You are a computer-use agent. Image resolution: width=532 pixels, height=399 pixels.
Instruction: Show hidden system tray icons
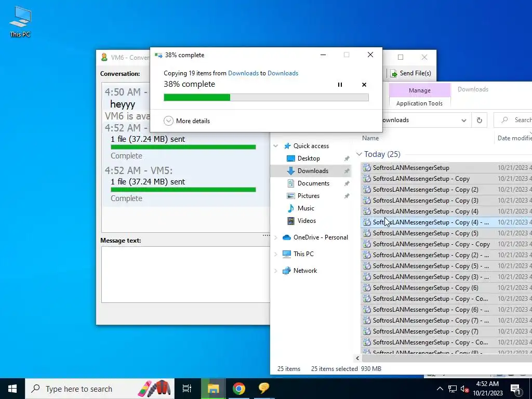(440, 389)
